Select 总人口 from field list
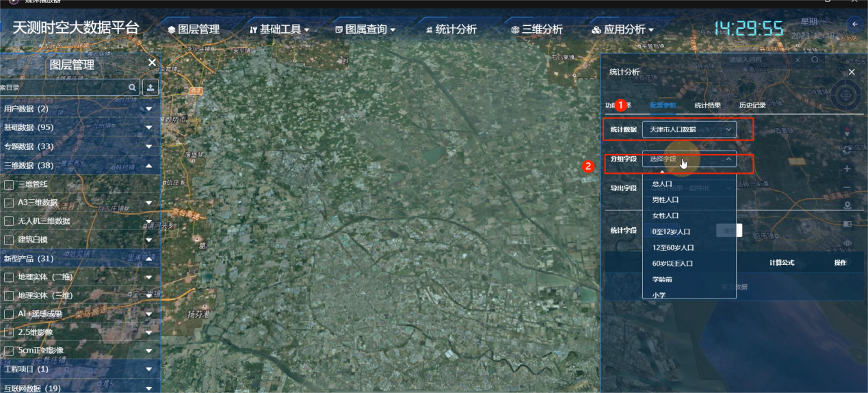868x393 pixels. coord(689,183)
